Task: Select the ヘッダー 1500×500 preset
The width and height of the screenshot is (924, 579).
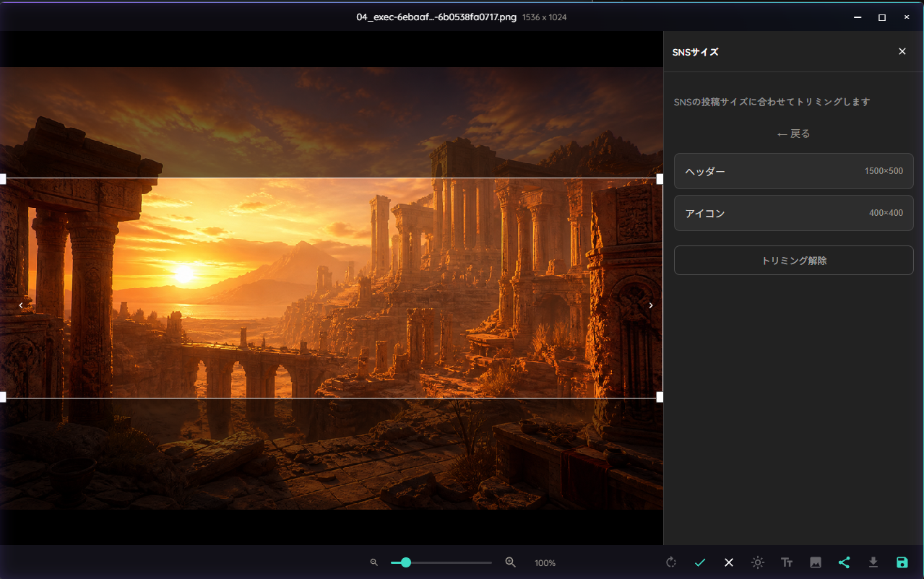Action: click(x=794, y=171)
